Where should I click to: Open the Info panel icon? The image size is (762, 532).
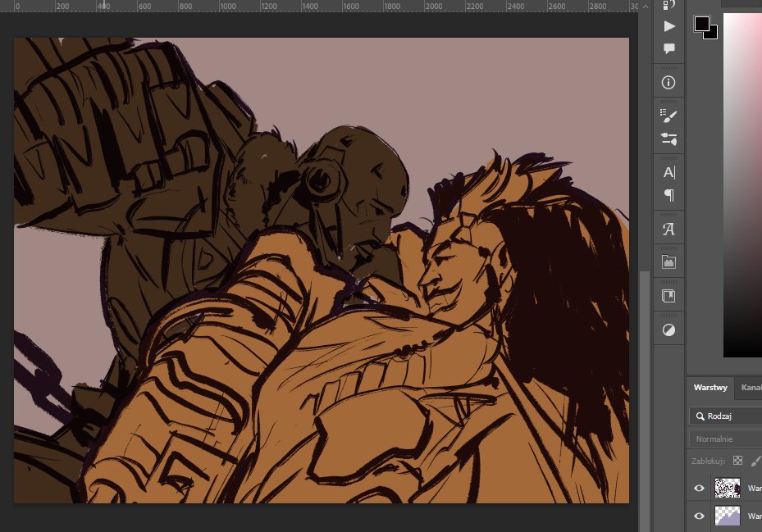point(668,82)
